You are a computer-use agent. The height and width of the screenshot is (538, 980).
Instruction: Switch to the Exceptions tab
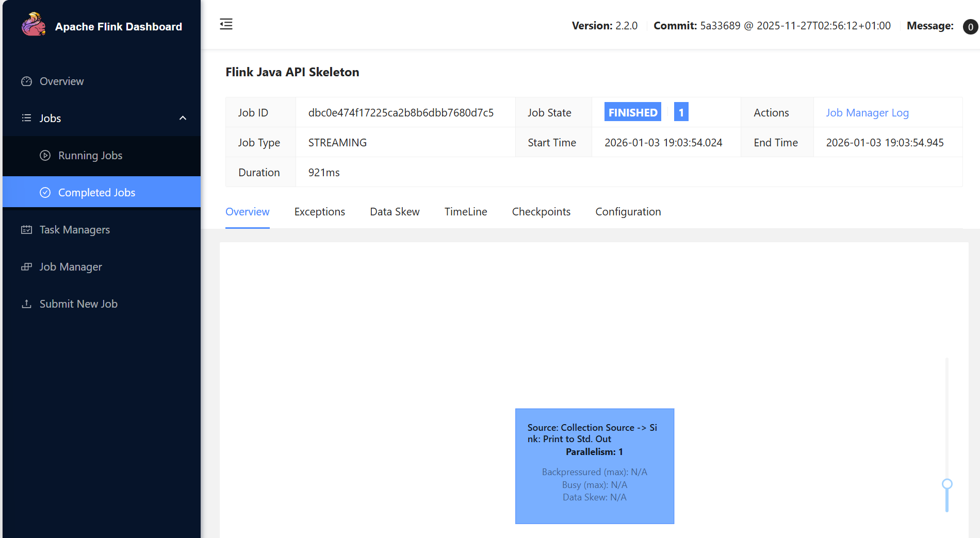click(320, 212)
